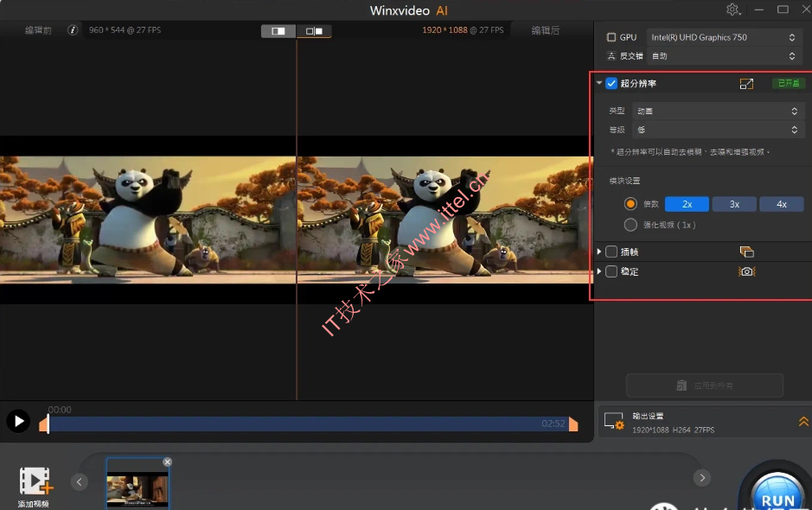This screenshot has width=812, height=510.
Task: Choose 2x upscale factor
Action: pyautogui.click(x=687, y=204)
